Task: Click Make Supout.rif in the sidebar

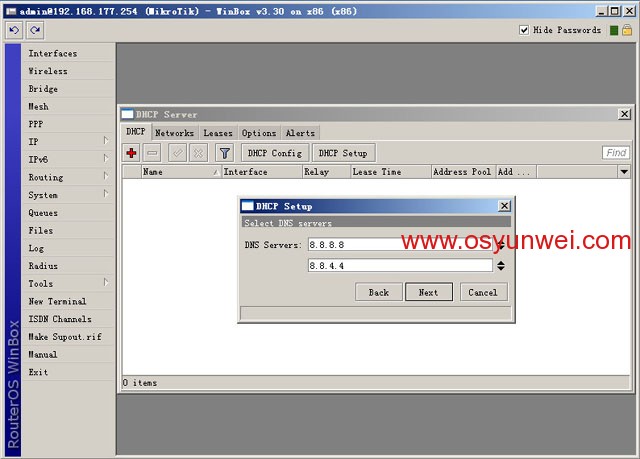Action: 68,337
